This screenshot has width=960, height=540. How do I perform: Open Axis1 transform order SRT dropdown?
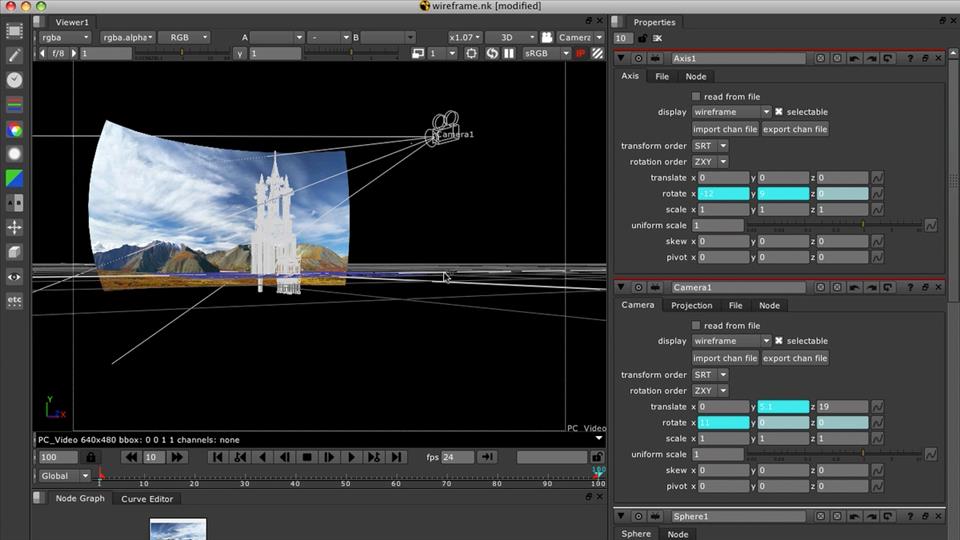click(710, 146)
